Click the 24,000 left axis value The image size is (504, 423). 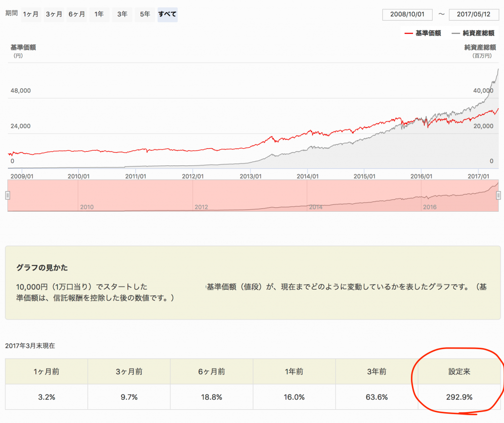[x=21, y=126]
